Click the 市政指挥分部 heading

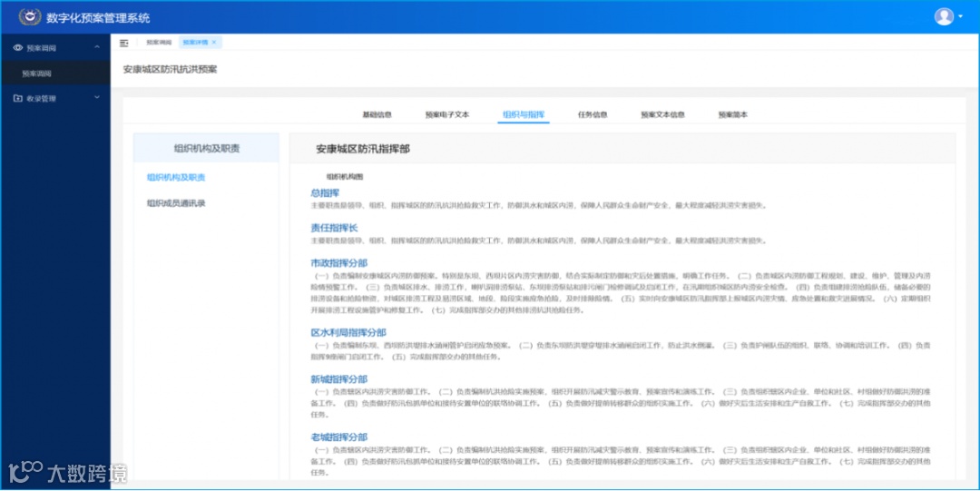tap(339, 263)
